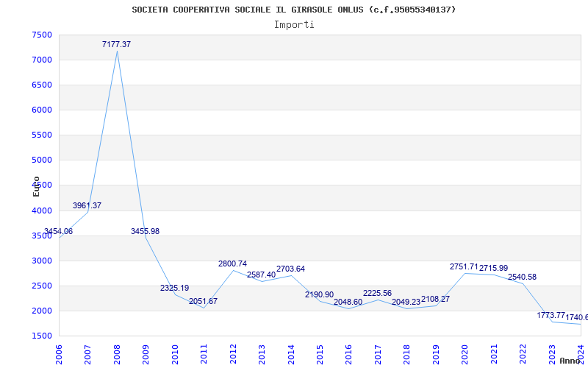Select the 2021 year label on x-axis
Viewport: 588px width, 368px height.
point(494,353)
